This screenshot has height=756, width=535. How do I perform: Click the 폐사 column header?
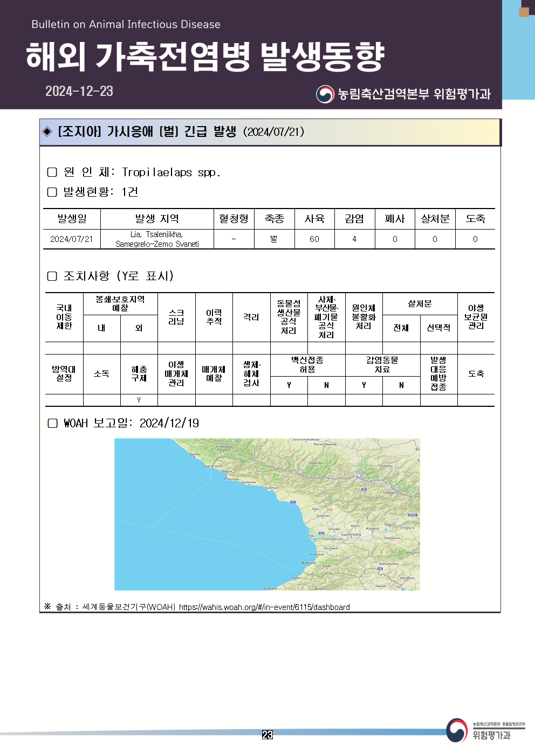[x=395, y=219]
